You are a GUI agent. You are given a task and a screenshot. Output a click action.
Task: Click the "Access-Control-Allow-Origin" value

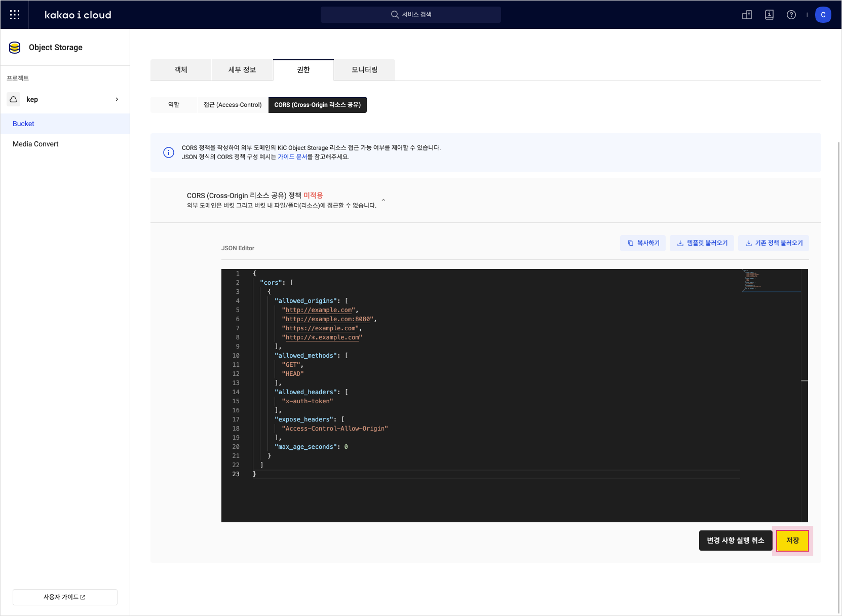(335, 429)
